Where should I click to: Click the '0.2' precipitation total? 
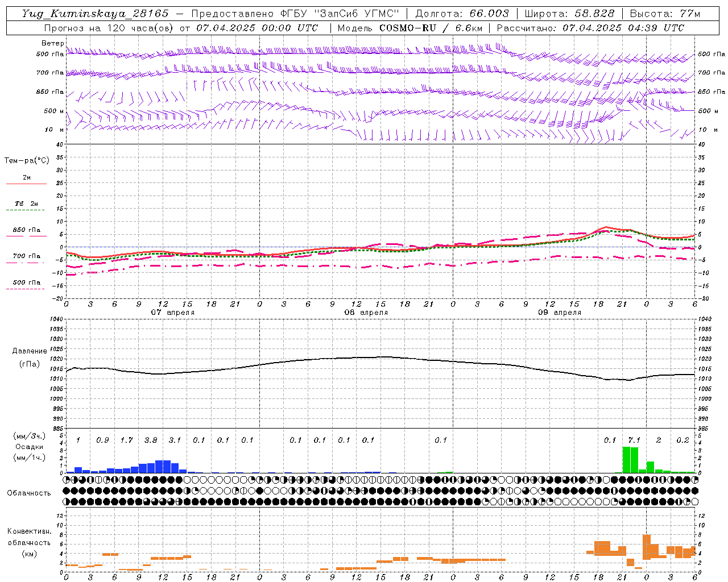tap(682, 440)
